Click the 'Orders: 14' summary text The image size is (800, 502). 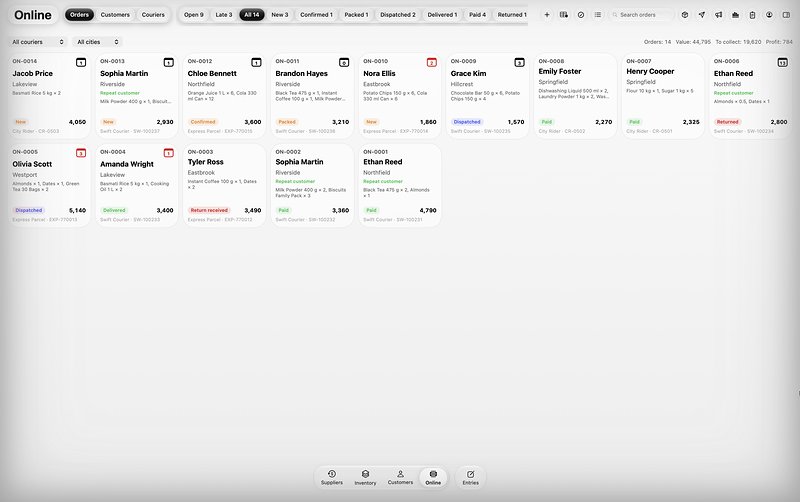coord(657,42)
